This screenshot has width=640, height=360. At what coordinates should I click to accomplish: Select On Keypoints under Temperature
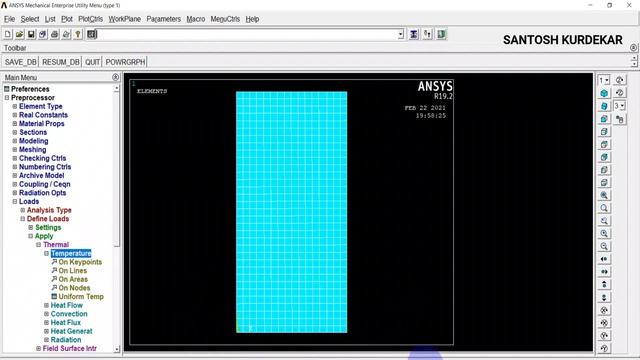click(80, 262)
